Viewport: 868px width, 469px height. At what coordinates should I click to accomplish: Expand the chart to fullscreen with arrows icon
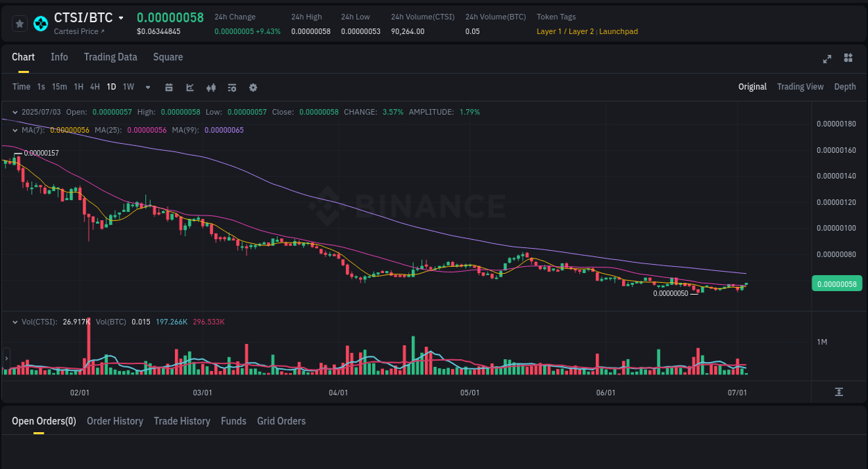(x=826, y=59)
